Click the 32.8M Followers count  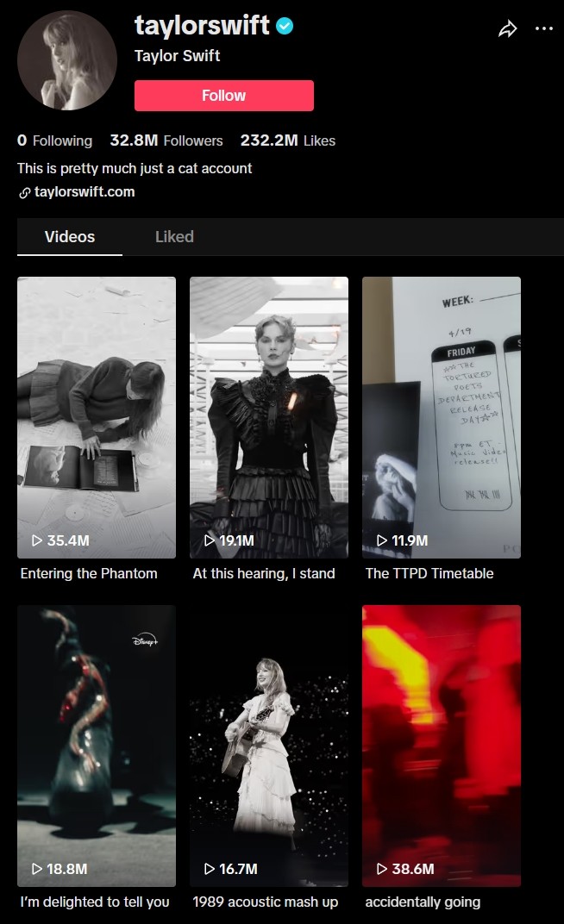coord(166,140)
